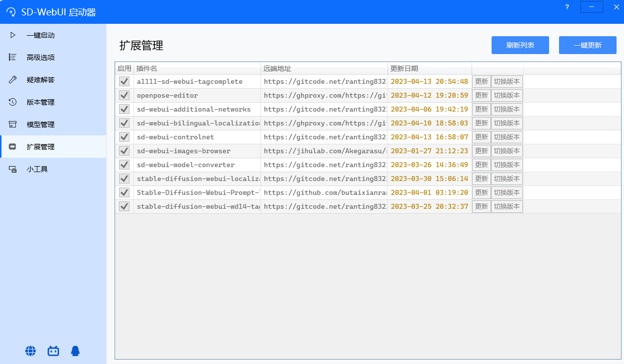Open the 一键启动 page in sidebar
Image resolution: width=624 pixels, height=364 pixels.
53,35
